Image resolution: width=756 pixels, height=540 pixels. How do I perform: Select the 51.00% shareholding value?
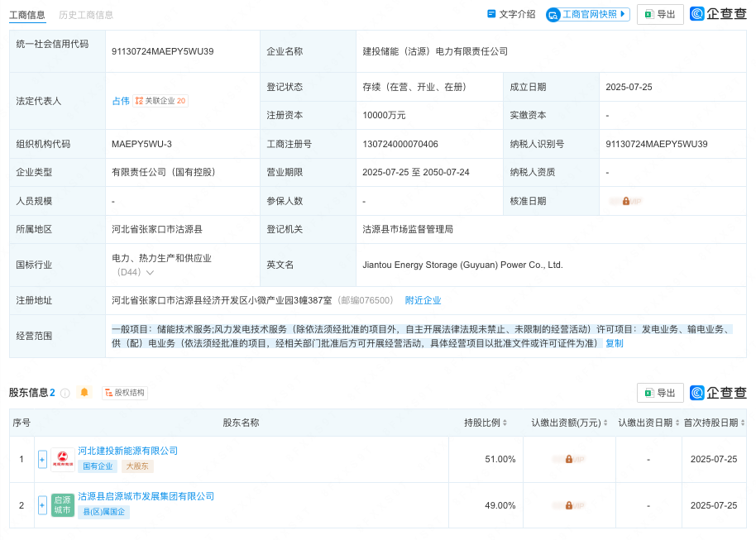[x=500, y=460]
